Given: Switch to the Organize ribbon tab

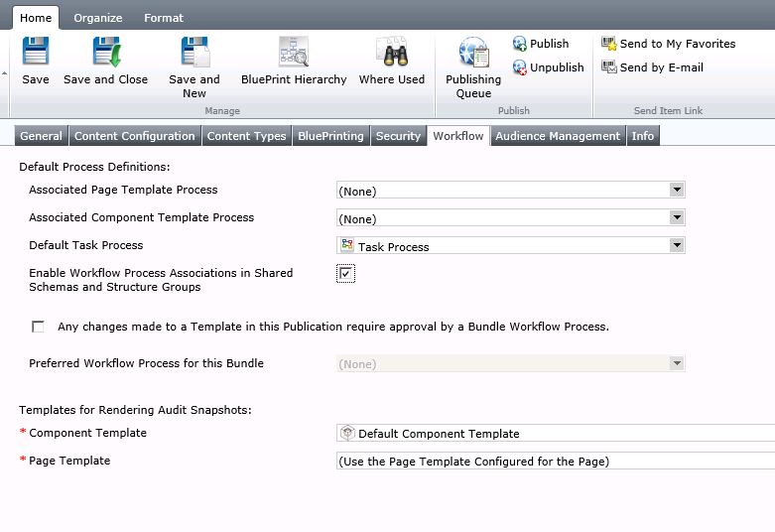Looking at the screenshot, I should pos(98,18).
